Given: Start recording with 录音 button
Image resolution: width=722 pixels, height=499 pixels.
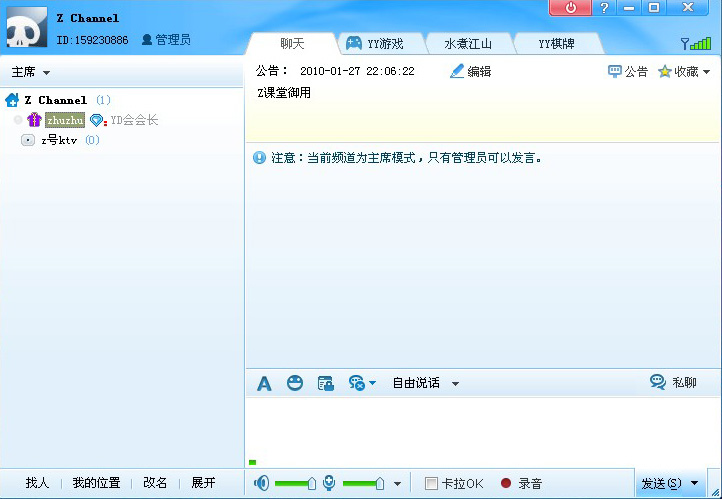Looking at the screenshot, I should 521,483.
